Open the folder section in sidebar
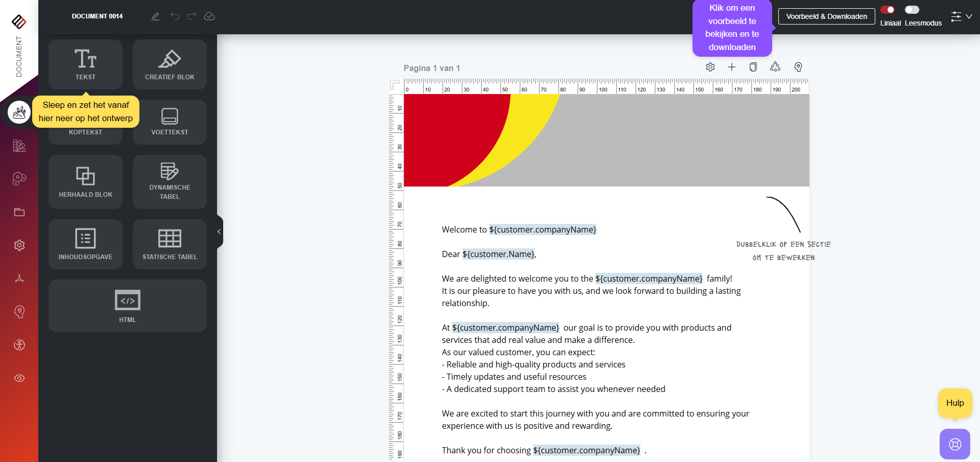Image resolution: width=980 pixels, height=462 pixels. (x=19, y=212)
